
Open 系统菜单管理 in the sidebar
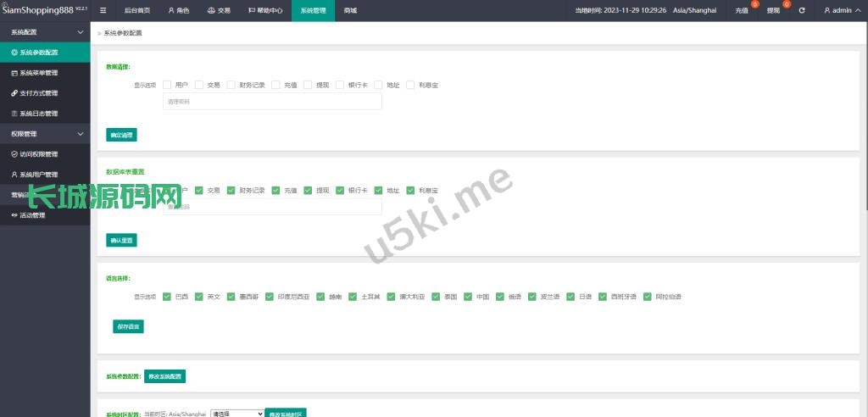click(x=38, y=73)
